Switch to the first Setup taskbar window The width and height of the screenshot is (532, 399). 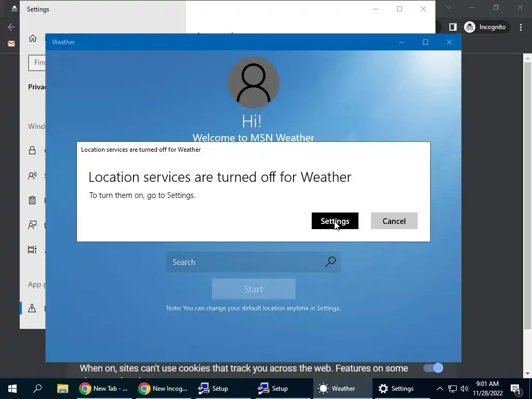[223, 389]
